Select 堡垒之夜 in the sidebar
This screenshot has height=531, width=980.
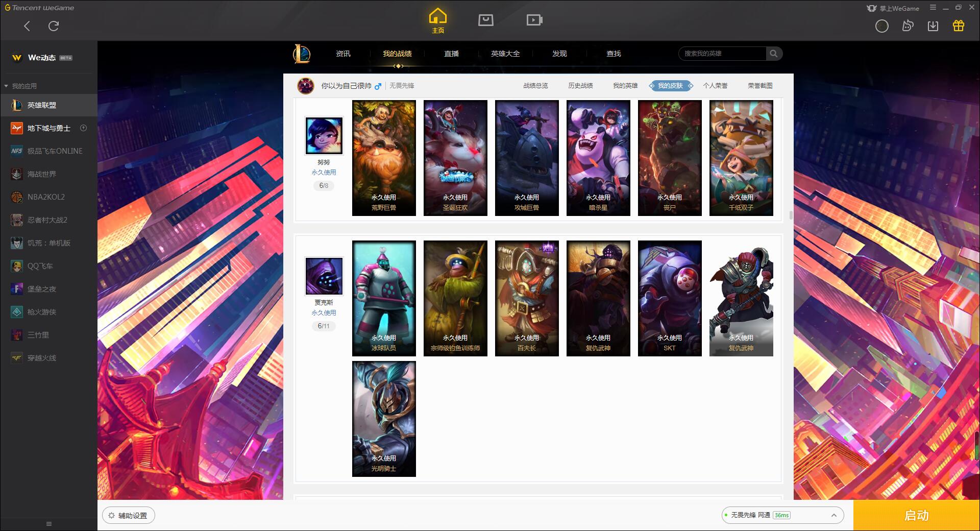pos(48,289)
